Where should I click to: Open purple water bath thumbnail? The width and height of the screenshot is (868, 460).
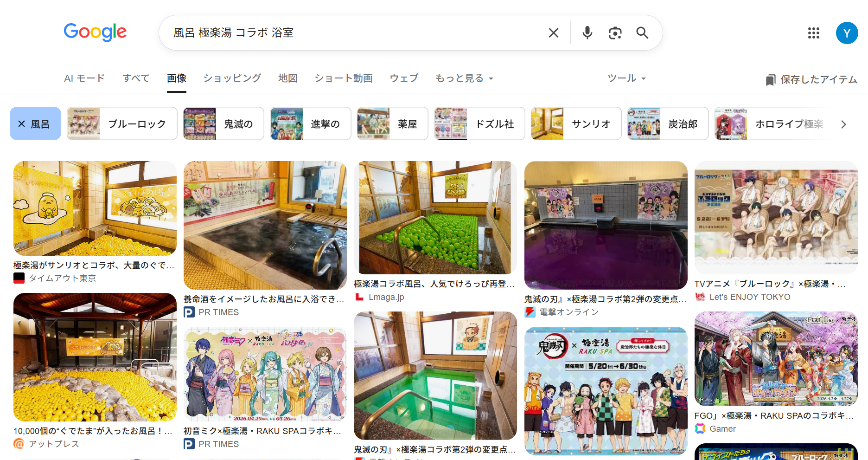(x=606, y=225)
